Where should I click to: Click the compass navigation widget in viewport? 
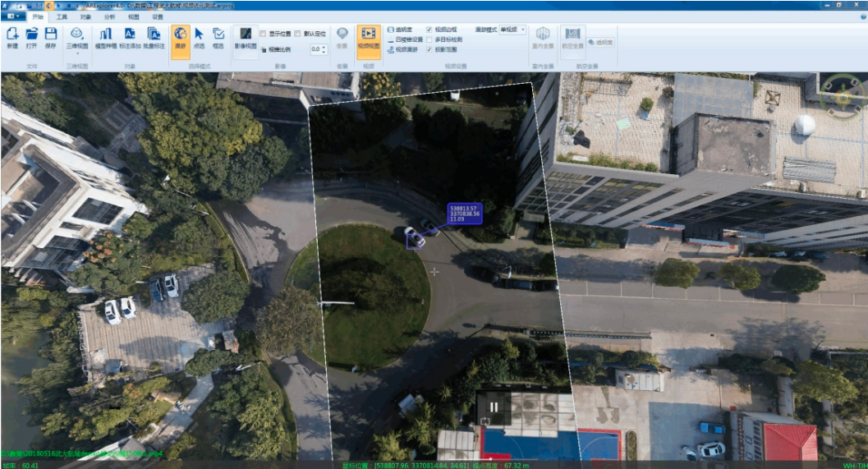click(x=842, y=96)
